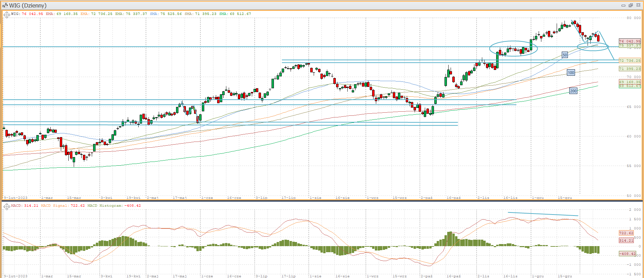Screen dimensions: 644x278
Task: Click the chart icon beside WIG (Dzienny) title
Action: point(5,5)
